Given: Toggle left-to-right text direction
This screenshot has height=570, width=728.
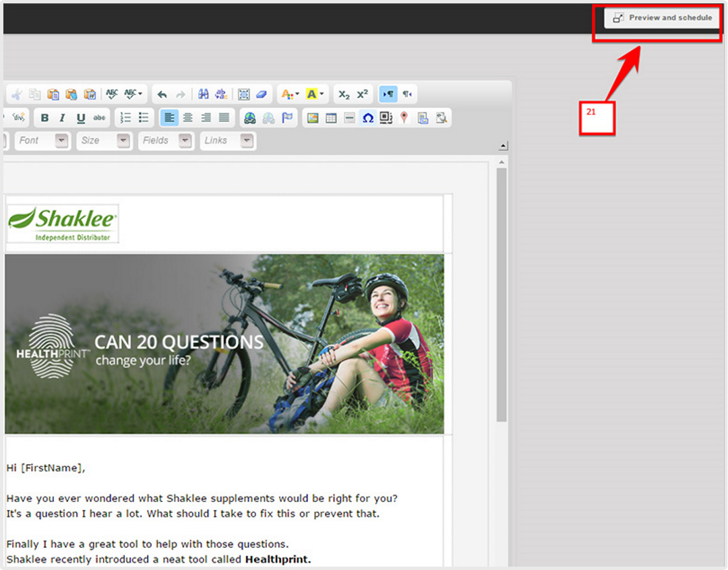Looking at the screenshot, I should (x=388, y=94).
